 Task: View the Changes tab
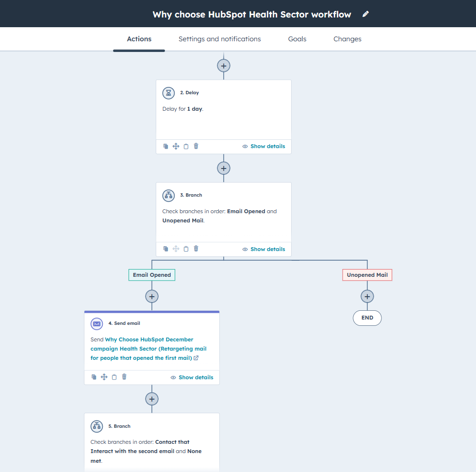347,39
